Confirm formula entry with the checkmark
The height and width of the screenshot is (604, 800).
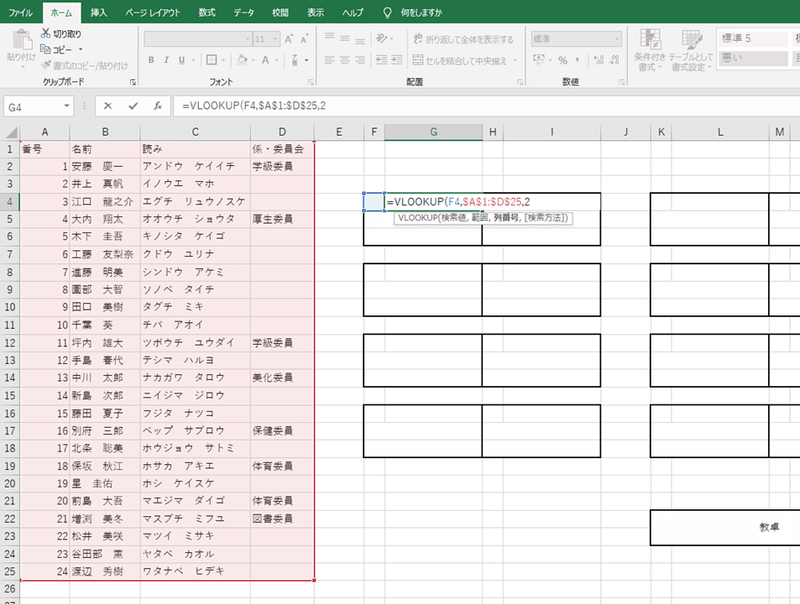(x=133, y=106)
